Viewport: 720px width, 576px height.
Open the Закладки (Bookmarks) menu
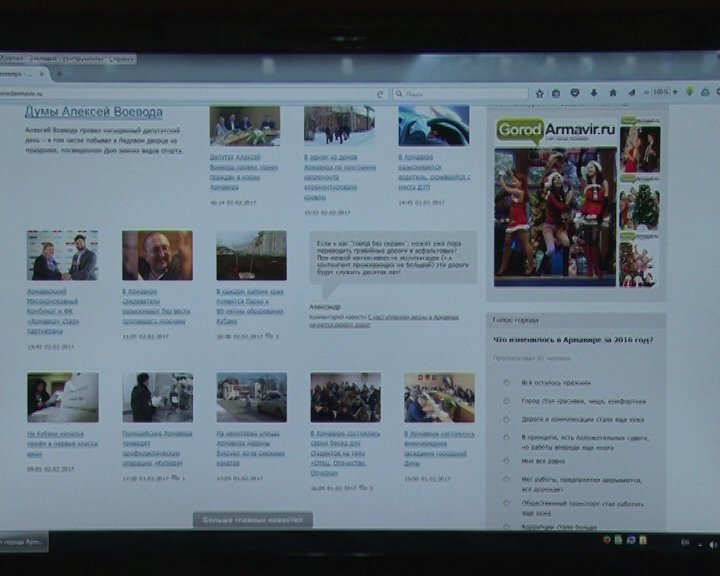pyautogui.click(x=43, y=59)
